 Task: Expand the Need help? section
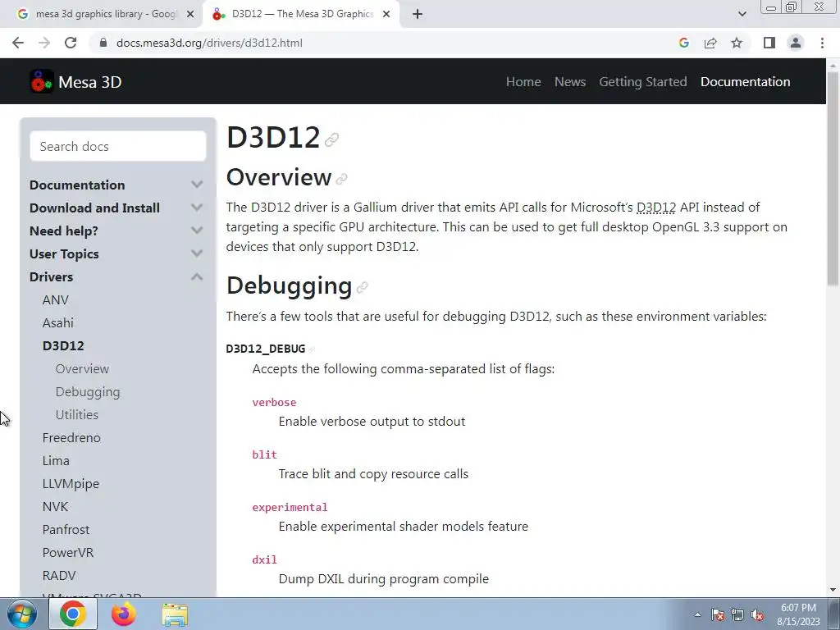pos(197,231)
